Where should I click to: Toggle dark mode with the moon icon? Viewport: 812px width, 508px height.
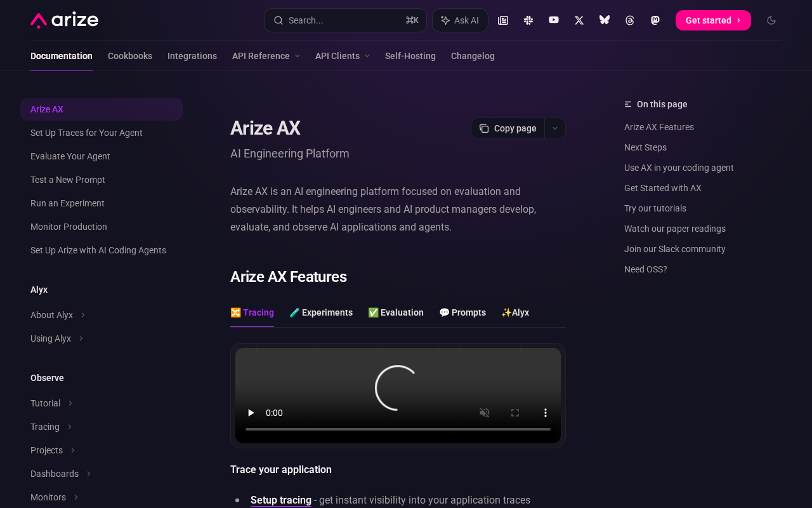pyautogui.click(x=771, y=20)
